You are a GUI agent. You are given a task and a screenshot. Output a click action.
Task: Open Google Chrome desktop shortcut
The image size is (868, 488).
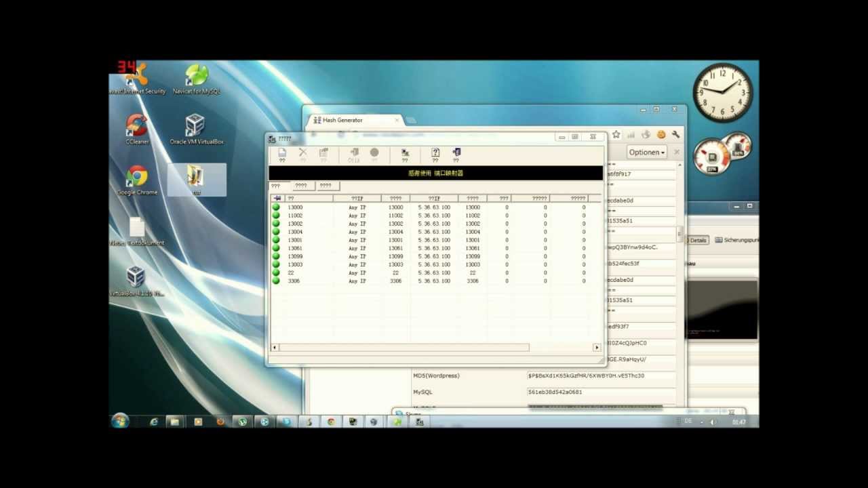137,180
